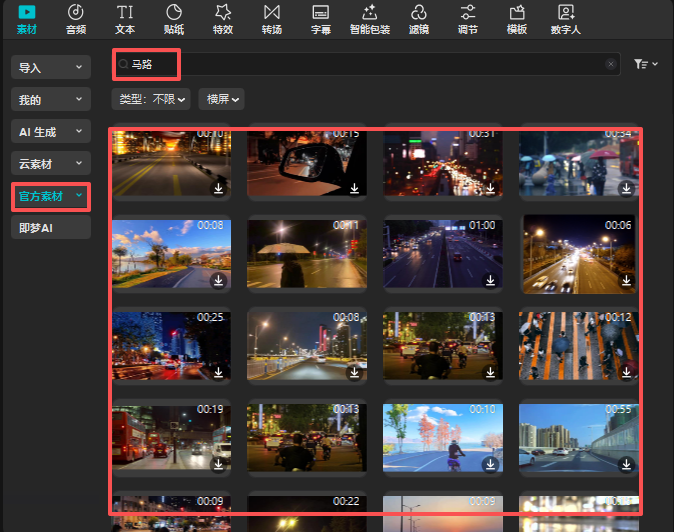
Task: Select the 00:11 umbrella pedestrian night thumbnail
Action: [x=307, y=254]
